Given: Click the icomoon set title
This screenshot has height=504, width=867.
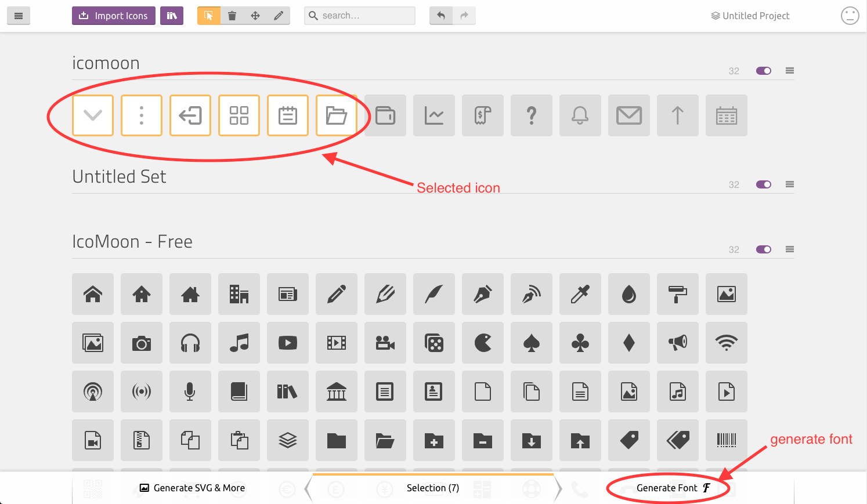Looking at the screenshot, I should click(106, 63).
